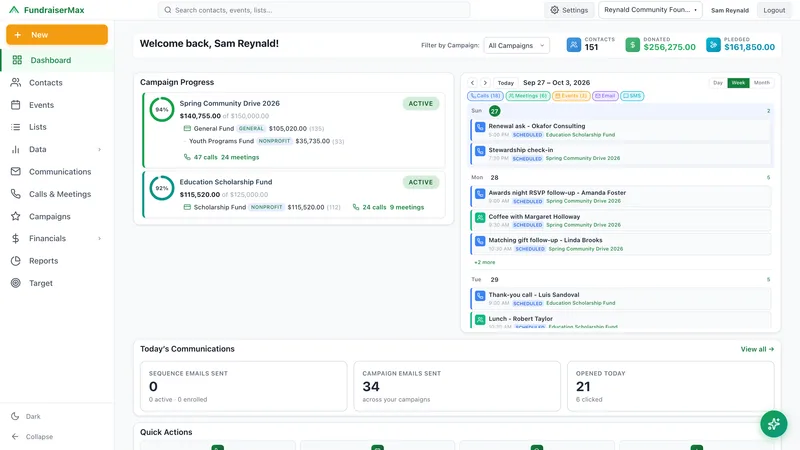This screenshot has height=450, width=800.
Task: Click 47 calls link under Spring Community Drive
Action: (x=205, y=157)
